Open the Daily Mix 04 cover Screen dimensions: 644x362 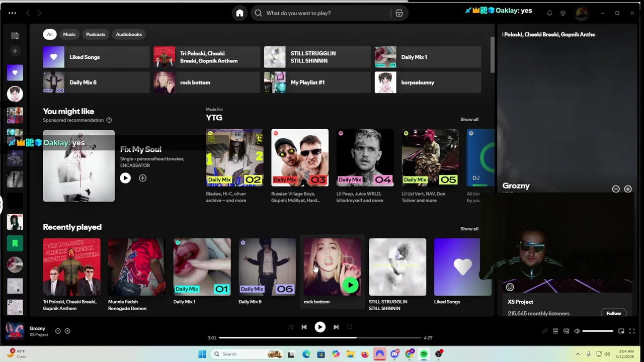pyautogui.click(x=365, y=158)
